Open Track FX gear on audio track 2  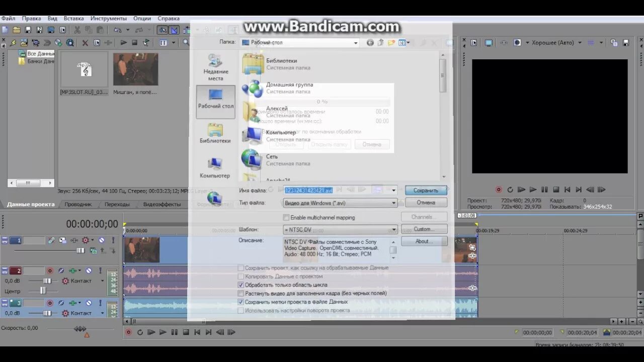[x=65, y=281]
